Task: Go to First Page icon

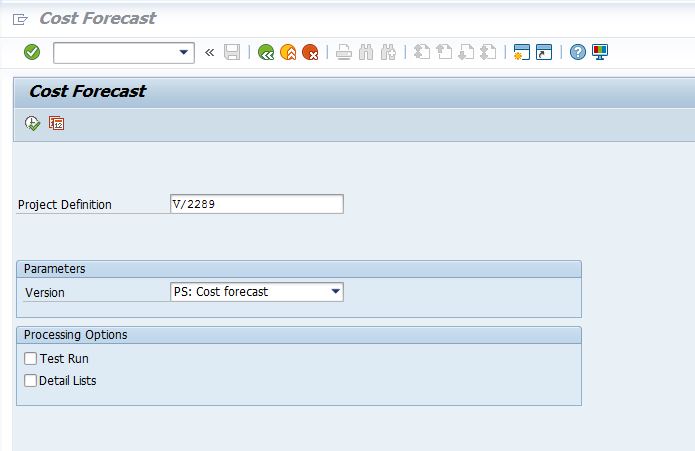Action: pyautogui.click(x=422, y=52)
